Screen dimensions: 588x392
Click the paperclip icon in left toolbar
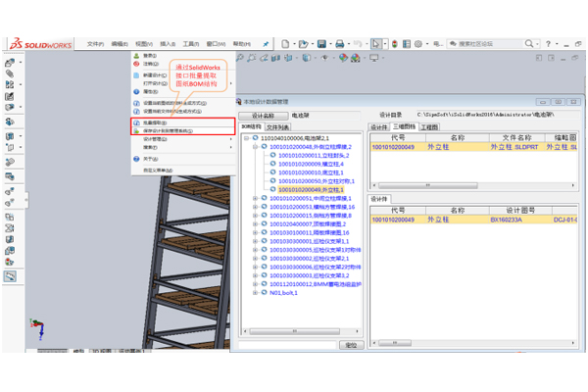[10, 73]
